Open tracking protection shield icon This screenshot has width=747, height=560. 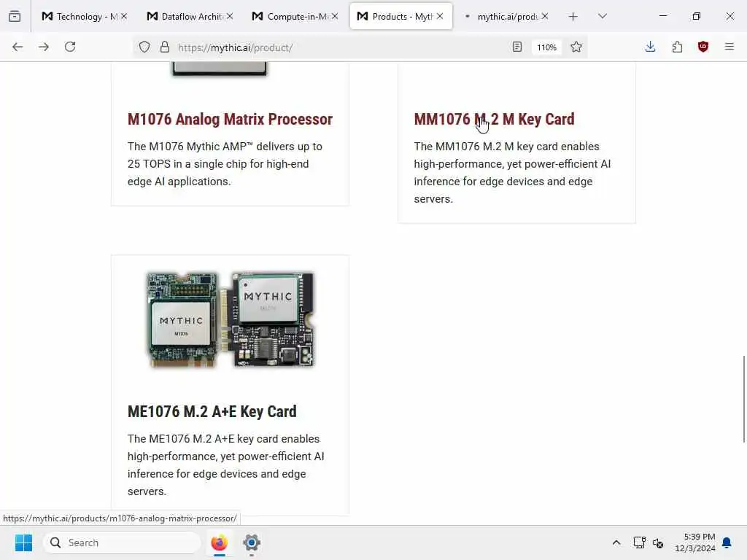(144, 47)
